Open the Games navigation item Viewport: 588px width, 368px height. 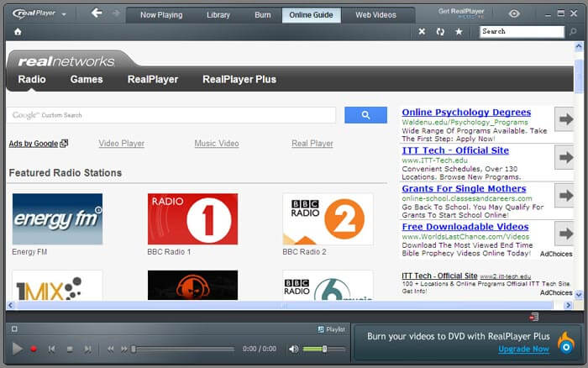(x=87, y=79)
